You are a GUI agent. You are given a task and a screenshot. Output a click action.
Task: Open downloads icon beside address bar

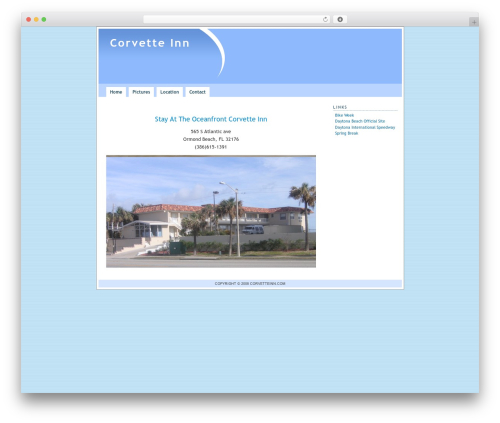pos(340,19)
